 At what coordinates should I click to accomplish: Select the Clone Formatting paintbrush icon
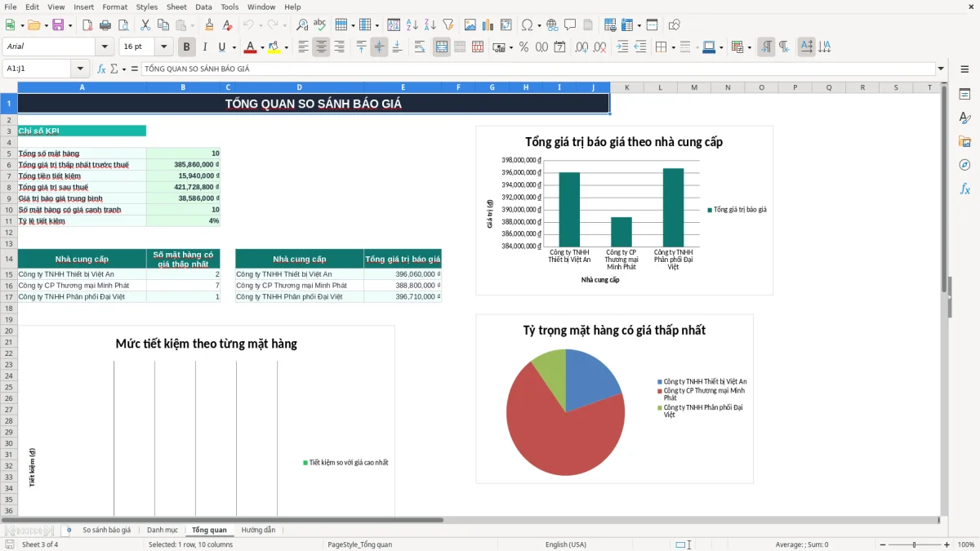(209, 25)
